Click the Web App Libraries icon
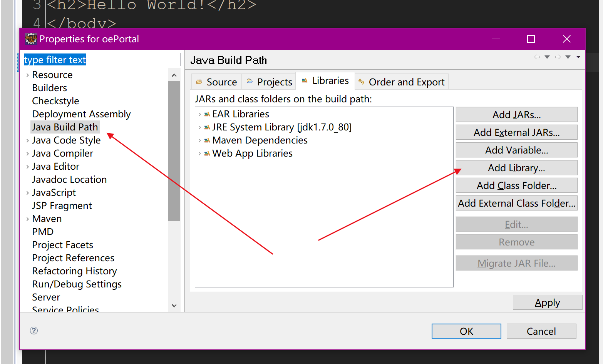 coord(207,154)
